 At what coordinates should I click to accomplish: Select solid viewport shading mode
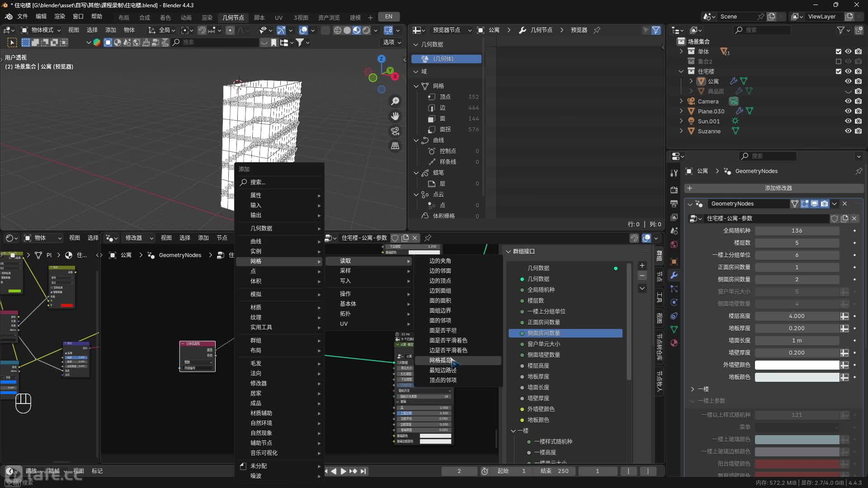[x=347, y=30]
